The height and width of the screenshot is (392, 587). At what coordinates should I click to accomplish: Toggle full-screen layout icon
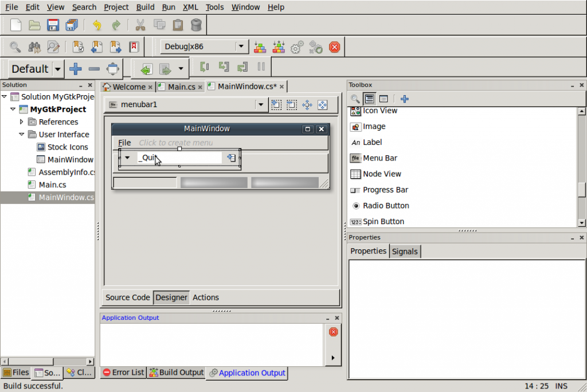tap(113, 69)
